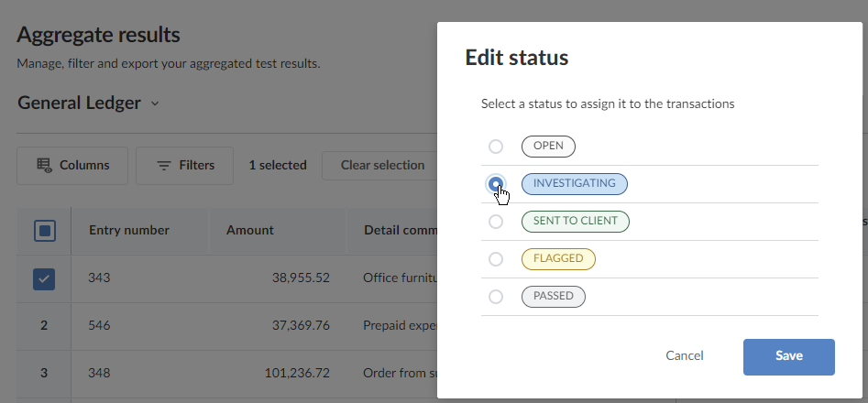Click the FLAGGED yellow status chip

point(558,259)
